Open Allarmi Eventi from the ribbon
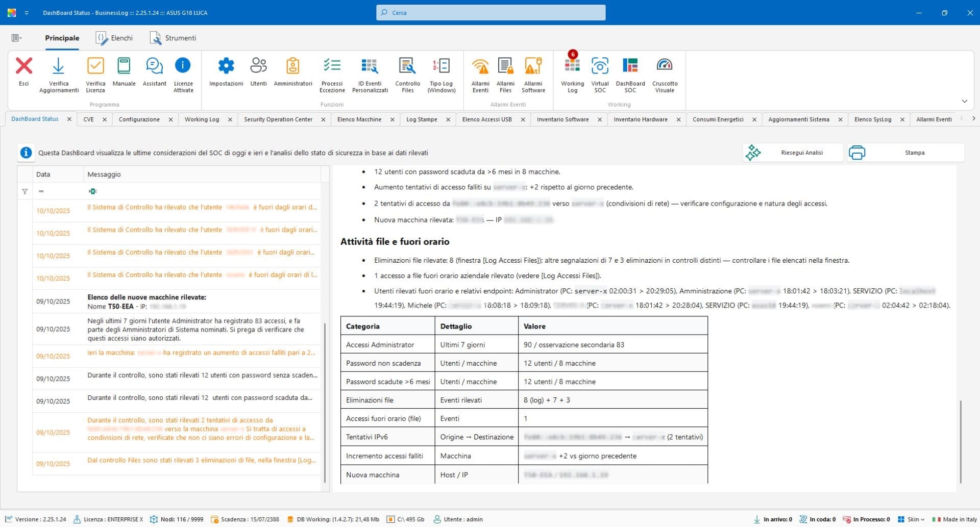This screenshot has height=527, width=980. (480, 74)
